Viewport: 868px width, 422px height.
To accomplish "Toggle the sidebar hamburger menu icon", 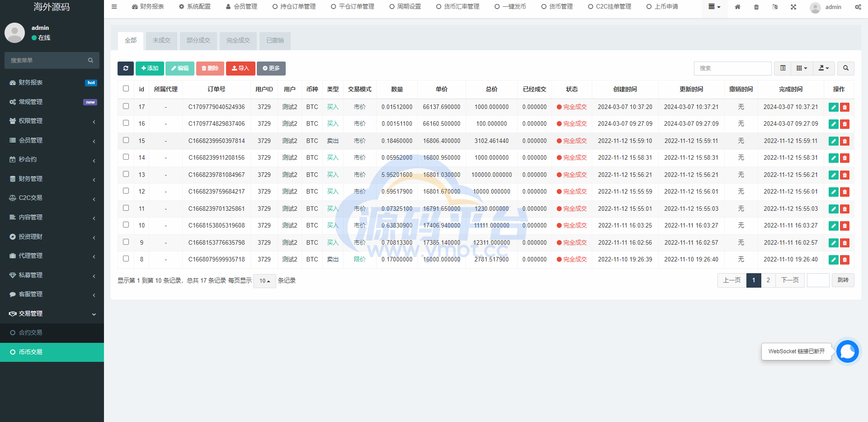I will click(114, 7).
